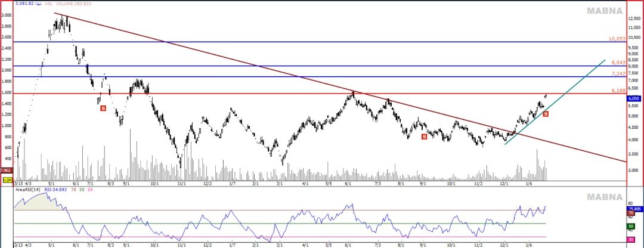
Task: Click the 10,053 price level label
Action: coord(616,38)
